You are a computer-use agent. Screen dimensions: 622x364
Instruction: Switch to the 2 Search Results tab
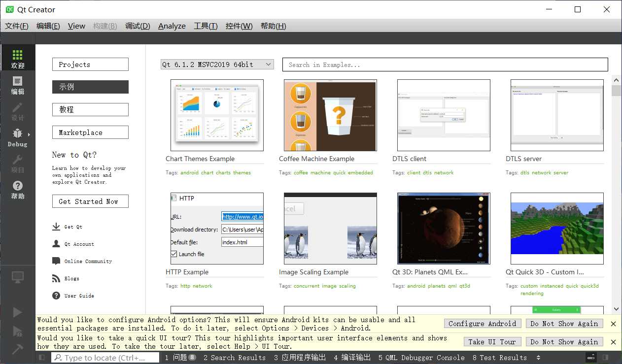coord(234,358)
